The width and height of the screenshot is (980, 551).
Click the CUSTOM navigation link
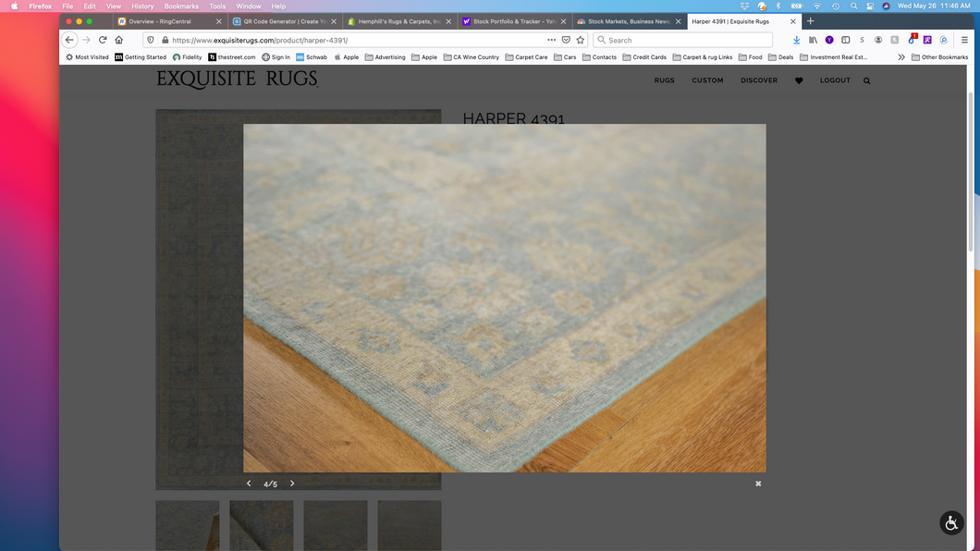click(x=707, y=80)
